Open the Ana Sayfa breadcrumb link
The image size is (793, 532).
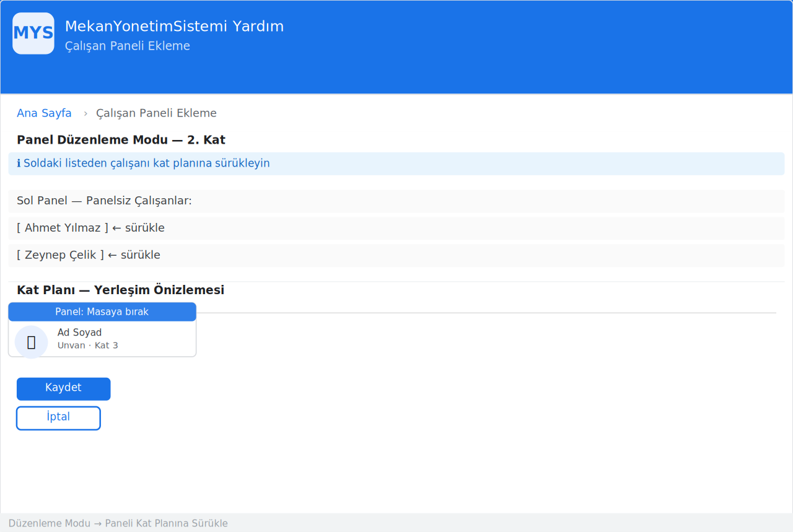[x=44, y=113]
